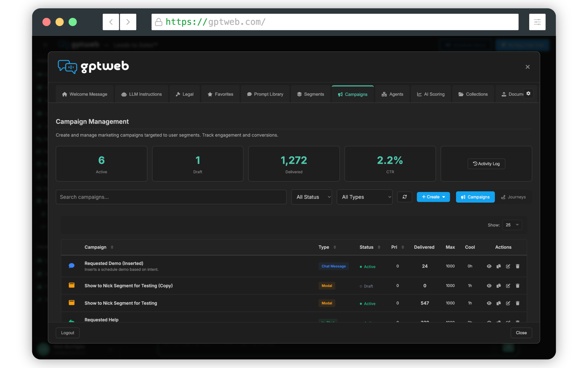
Task: Switch to the Journeys view
Action: click(x=513, y=197)
